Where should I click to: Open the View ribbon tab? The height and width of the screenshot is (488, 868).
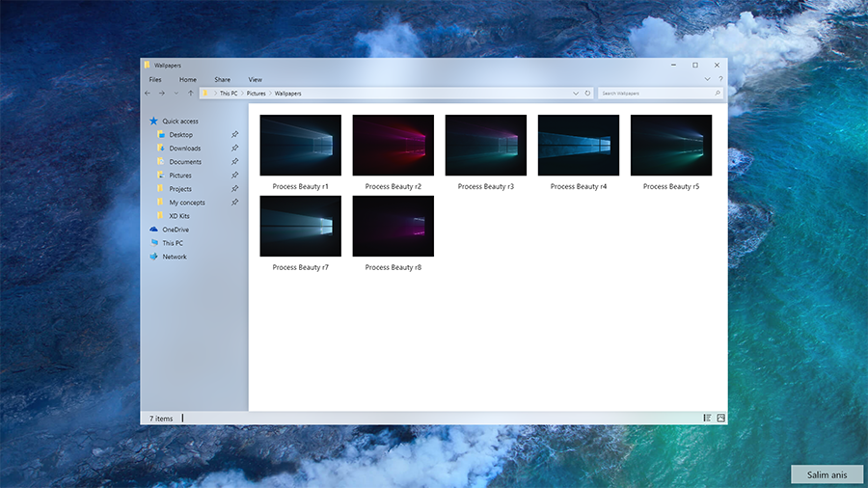[256, 80]
